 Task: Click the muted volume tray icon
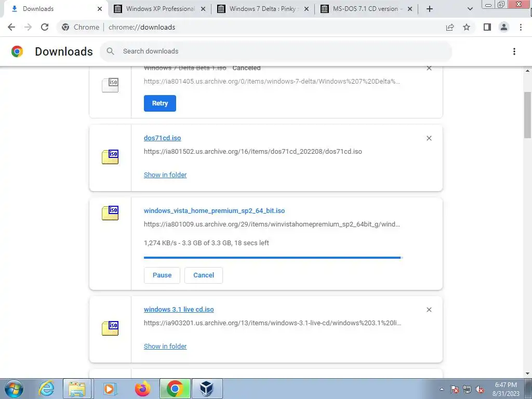pyautogui.click(x=480, y=389)
